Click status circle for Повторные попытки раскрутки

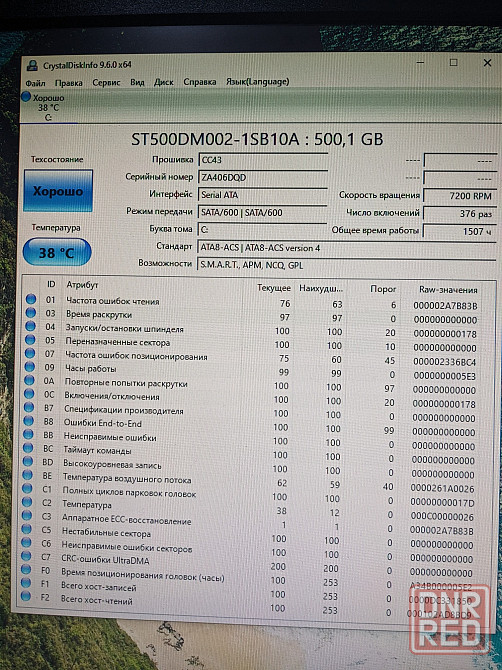(29, 380)
